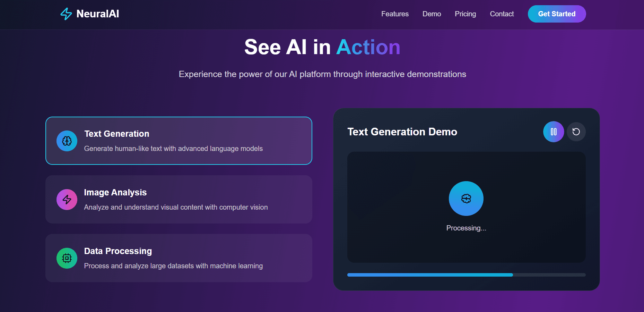Image resolution: width=644 pixels, height=312 pixels.
Task: Click the processing brain icon in demo panel
Action: pos(466,199)
